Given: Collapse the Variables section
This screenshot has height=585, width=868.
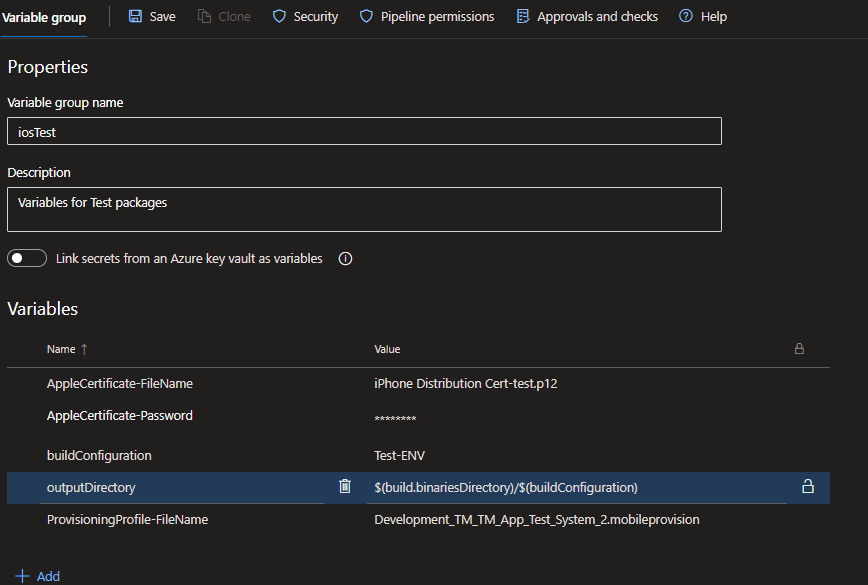Looking at the screenshot, I should 42,309.
